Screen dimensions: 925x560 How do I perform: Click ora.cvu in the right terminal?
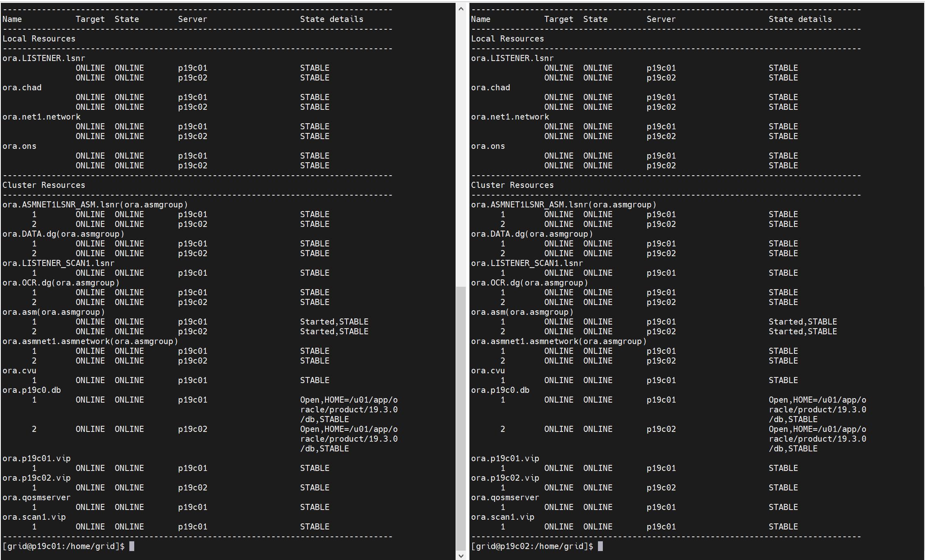coord(488,370)
